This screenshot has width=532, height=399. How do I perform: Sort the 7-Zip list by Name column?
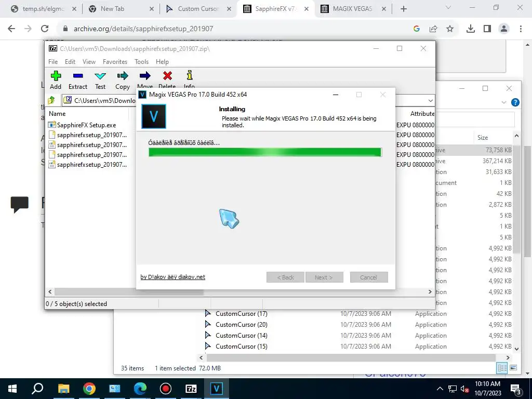click(57, 114)
